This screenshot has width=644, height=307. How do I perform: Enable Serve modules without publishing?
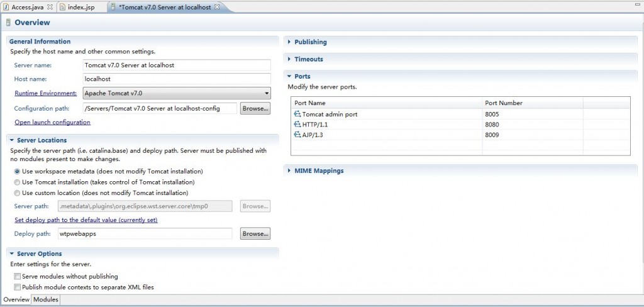click(x=17, y=277)
